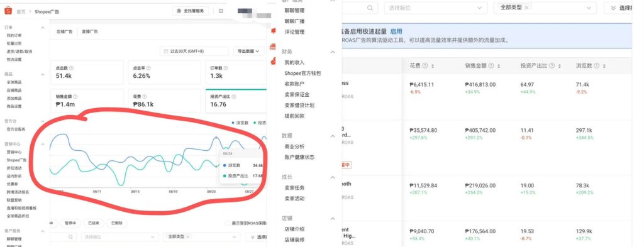Image resolution: width=644 pixels, height=247 pixels.
Task: Click the 全托管服务 button
Action: coord(191,11)
